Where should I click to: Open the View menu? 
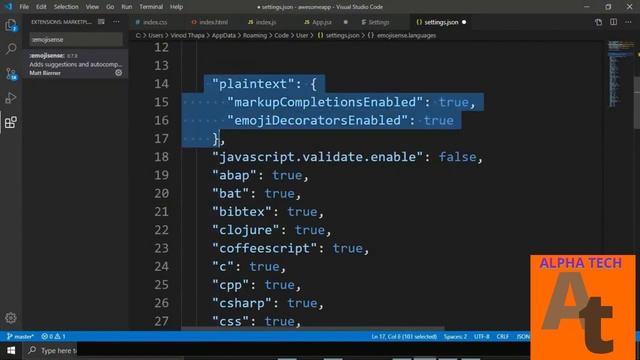[92, 7]
